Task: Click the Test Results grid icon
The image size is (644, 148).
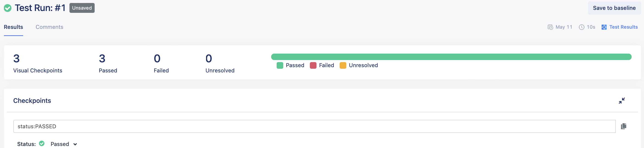Action: 604,27
